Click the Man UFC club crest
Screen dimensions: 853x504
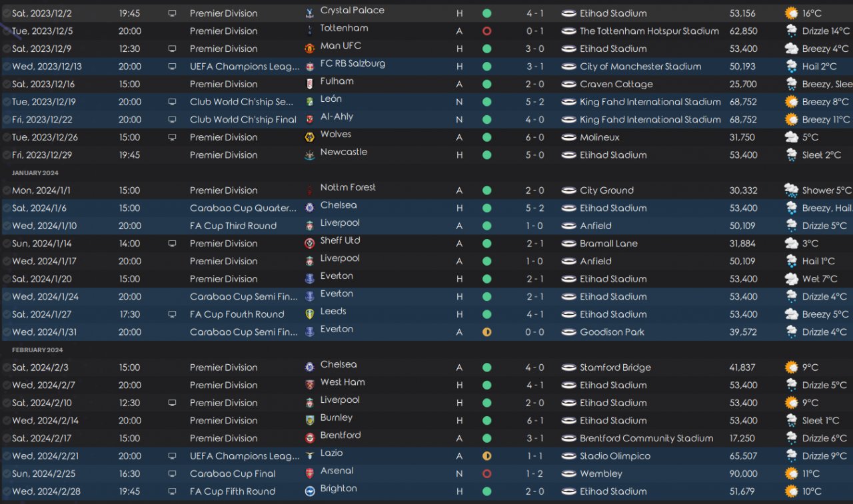coord(309,49)
